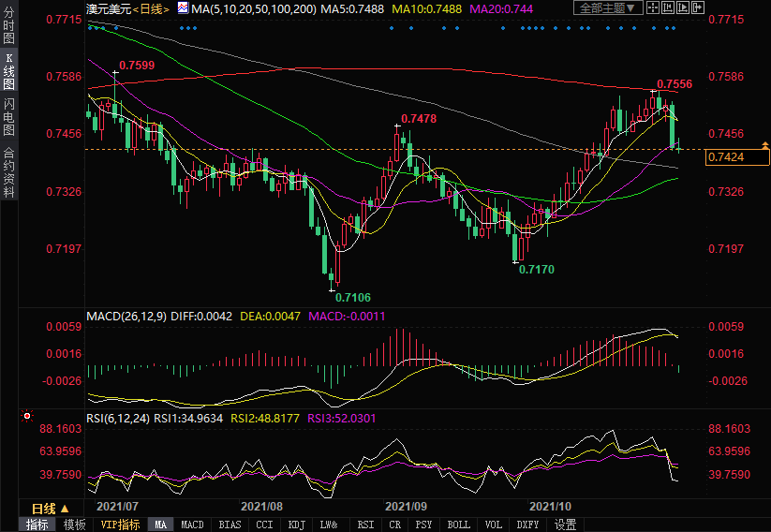
Task: Switch to 闪电图 tick chart view
Action: 8,117
